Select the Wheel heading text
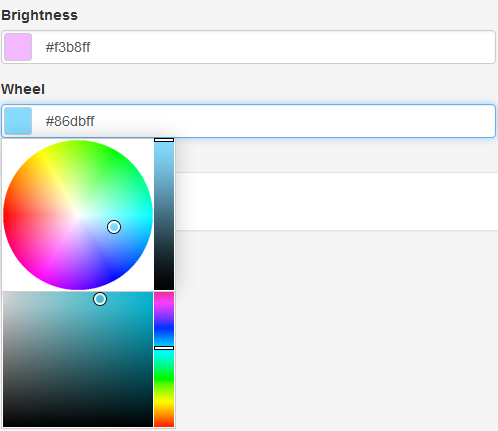The image size is (498, 431). click(x=23, y=89)
